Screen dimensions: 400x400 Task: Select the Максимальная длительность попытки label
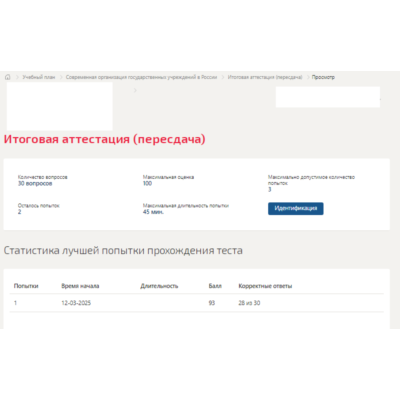pyautogui.click(x=186, y=206)
